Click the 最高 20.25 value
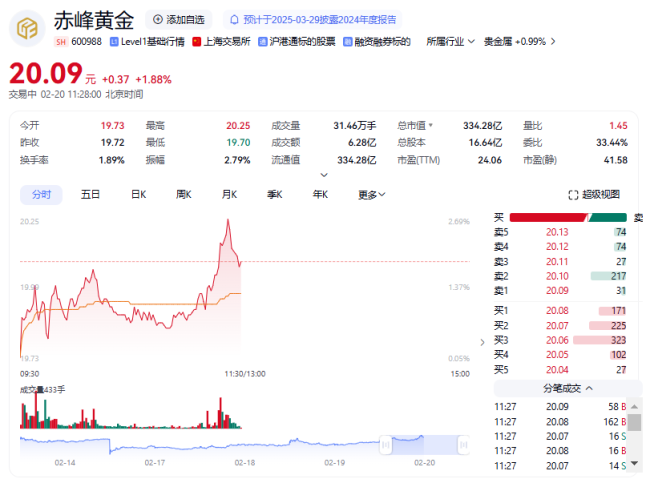This screenshot has height=487, width=650. [x=238, y=126]
